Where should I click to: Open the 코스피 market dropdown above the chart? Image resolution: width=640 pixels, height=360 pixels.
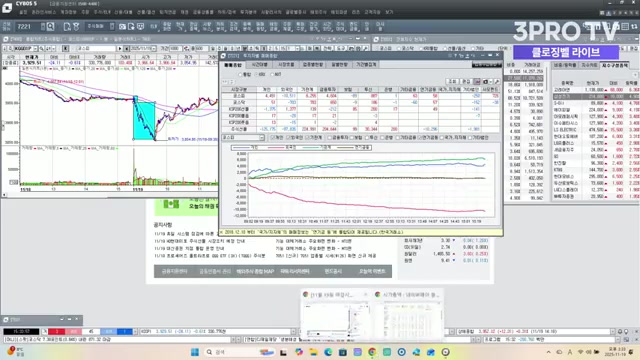point(243,138)
